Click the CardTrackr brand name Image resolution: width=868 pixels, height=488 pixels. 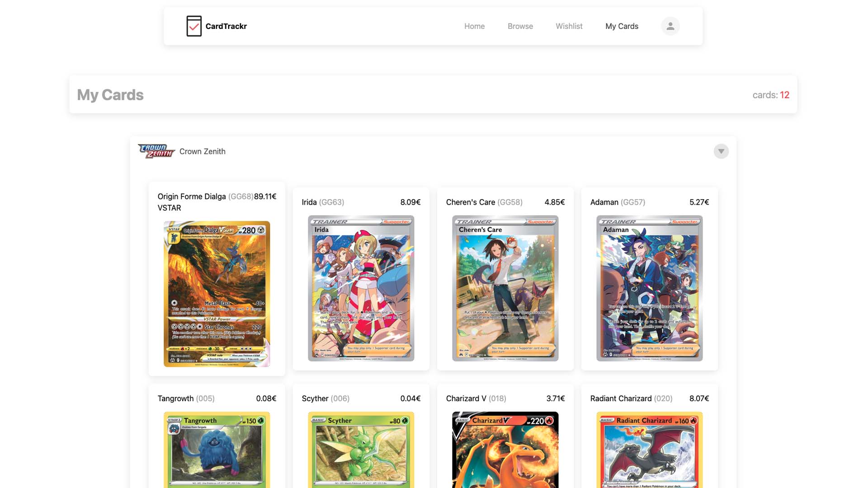pos(226,26)
